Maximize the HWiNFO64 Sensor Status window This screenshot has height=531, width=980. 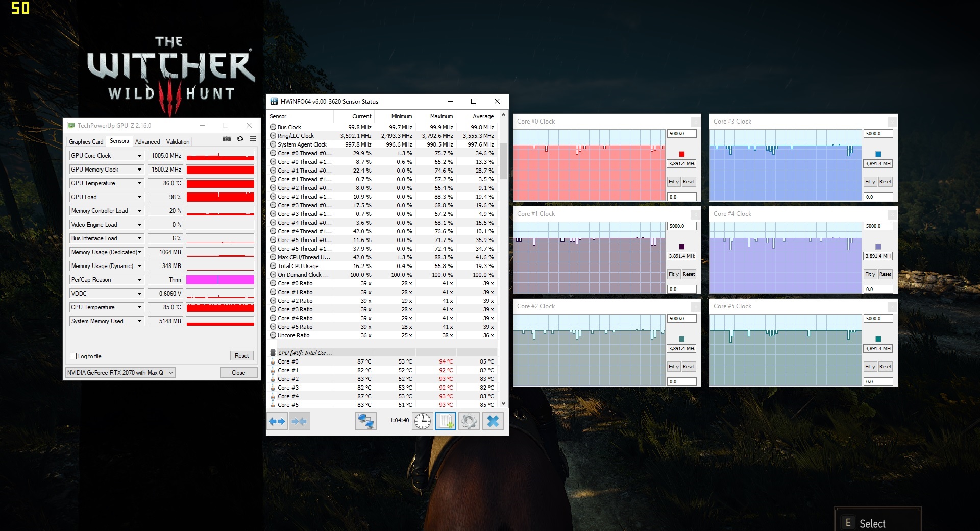(x=474, y=101)
